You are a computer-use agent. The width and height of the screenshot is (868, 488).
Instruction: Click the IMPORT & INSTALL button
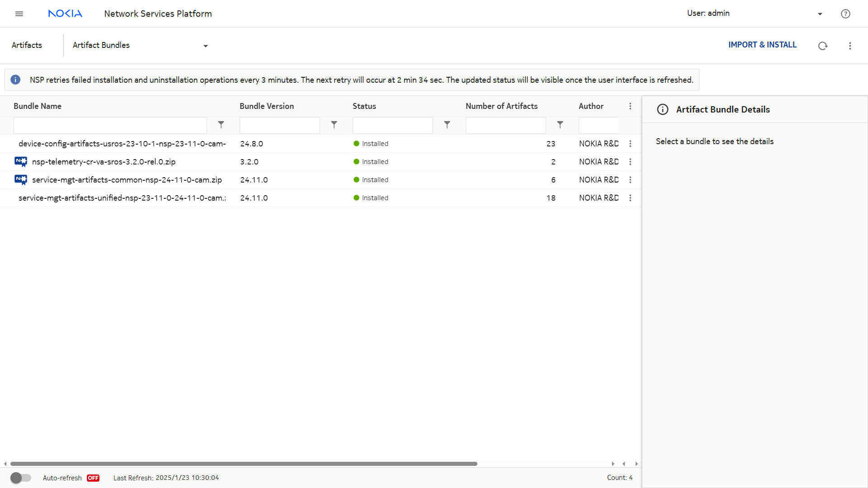pos(762,45)
